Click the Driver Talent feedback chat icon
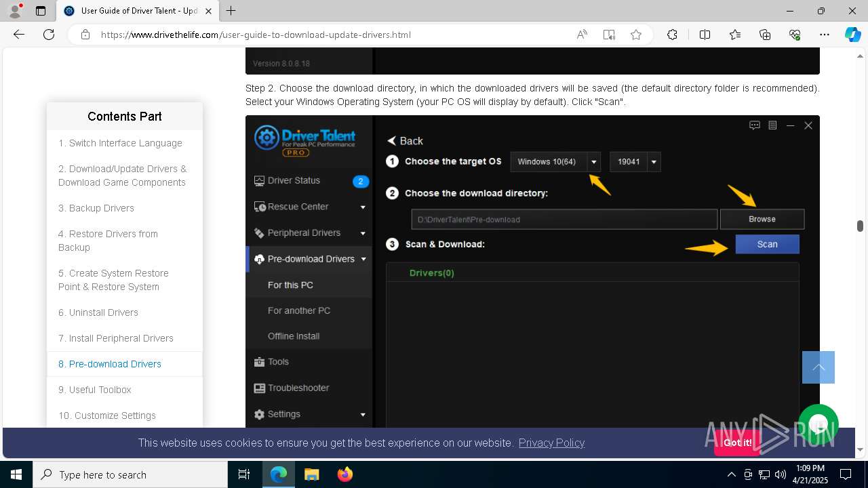868x488 pixels. click(x=754, y=125)
